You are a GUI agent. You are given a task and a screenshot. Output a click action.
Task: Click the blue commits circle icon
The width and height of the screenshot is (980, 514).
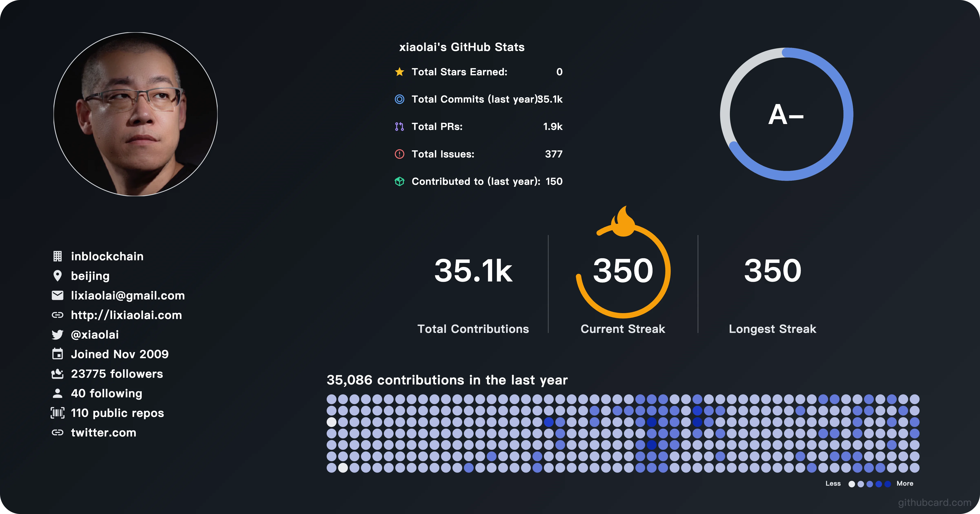point(400,99)
